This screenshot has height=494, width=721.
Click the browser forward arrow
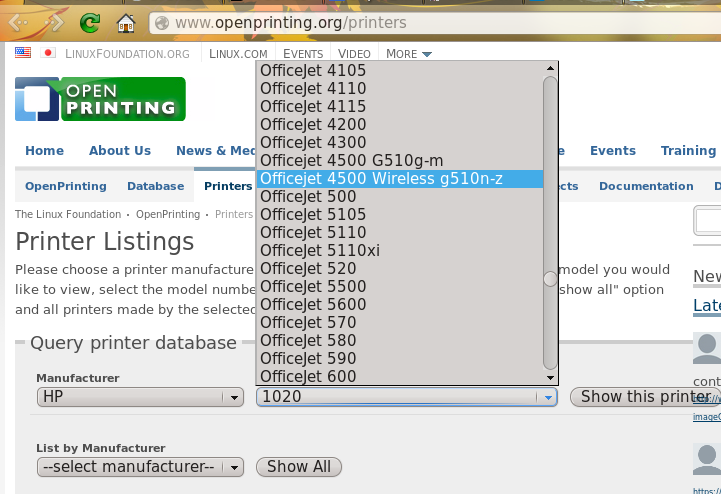[x=53, y=23]
